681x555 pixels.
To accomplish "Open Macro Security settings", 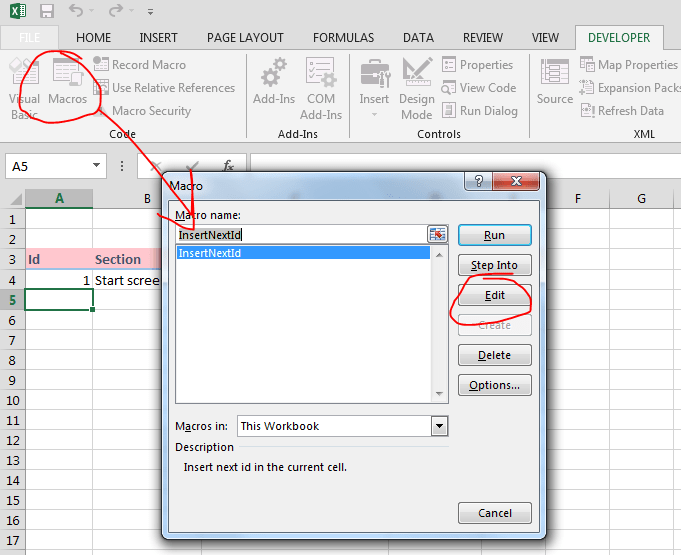I will point(142,110).
